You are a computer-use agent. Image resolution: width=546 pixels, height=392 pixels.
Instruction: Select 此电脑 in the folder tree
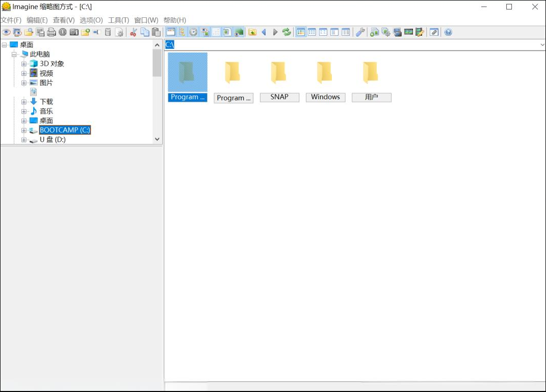[x=40, y=55]
